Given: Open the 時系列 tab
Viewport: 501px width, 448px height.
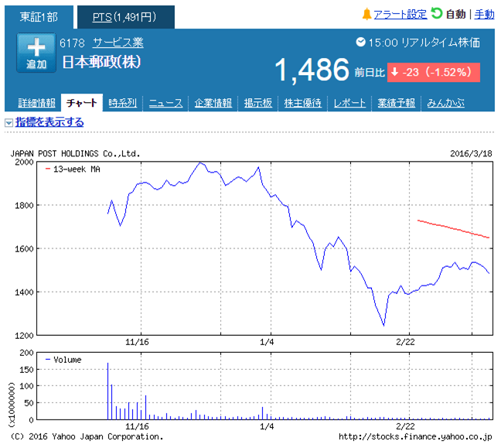Looking at the screenshot, I should click(x=123, y=103).
